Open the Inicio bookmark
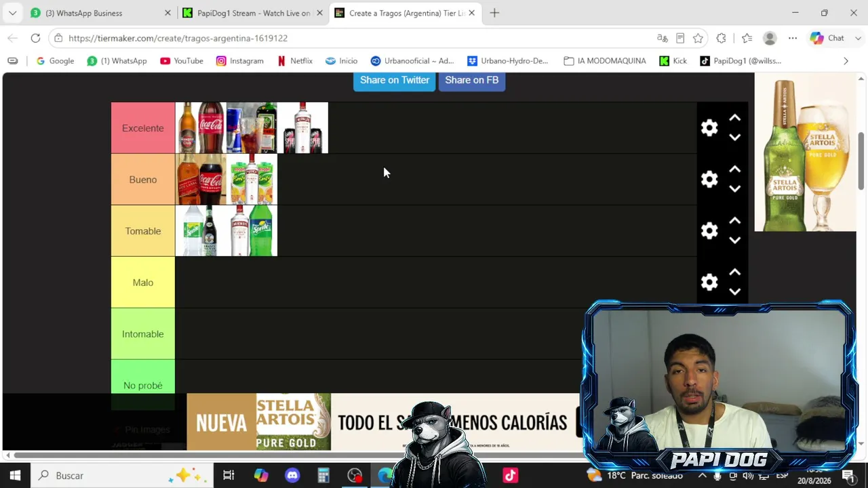The width and height of the screenshot is (868, 488). pyautogui.click(x=341, y=61)
